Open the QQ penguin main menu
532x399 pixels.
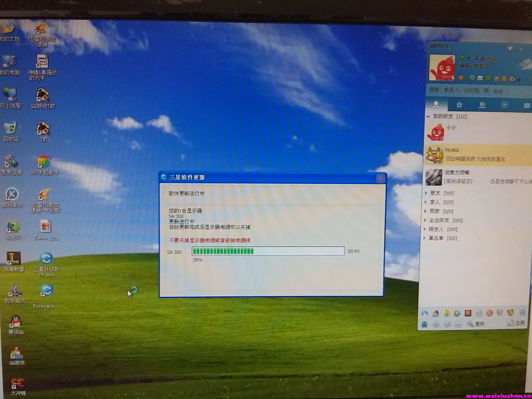click(424, 324)
